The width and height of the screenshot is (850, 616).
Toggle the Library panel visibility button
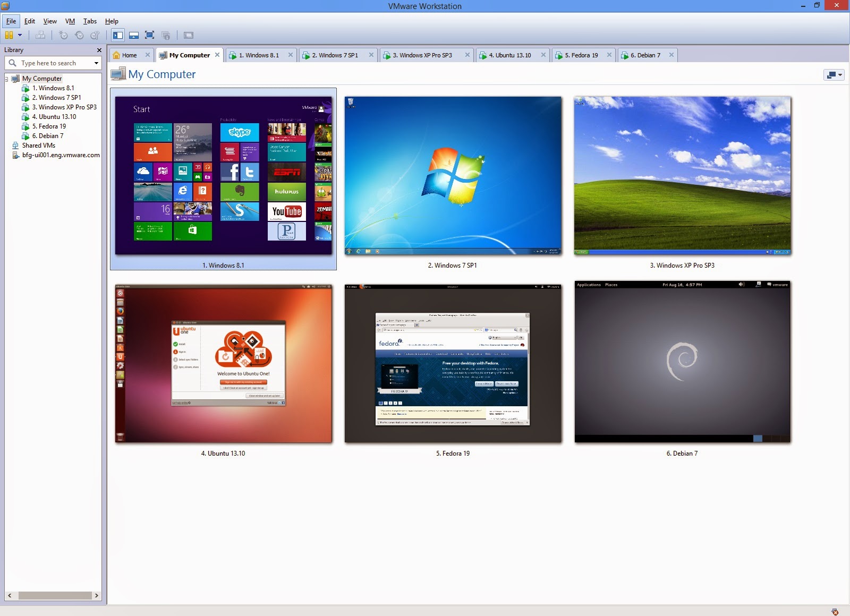click(118, 36)
